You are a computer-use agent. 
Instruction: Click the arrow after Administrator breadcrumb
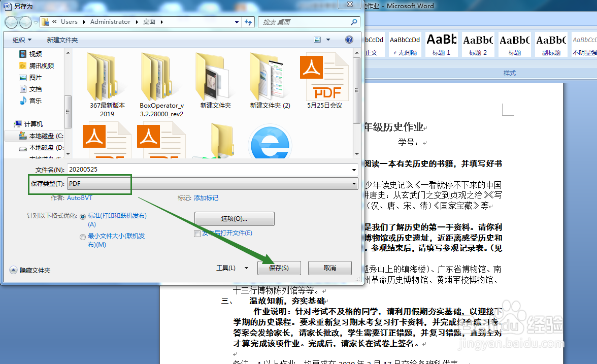point(137,22)
